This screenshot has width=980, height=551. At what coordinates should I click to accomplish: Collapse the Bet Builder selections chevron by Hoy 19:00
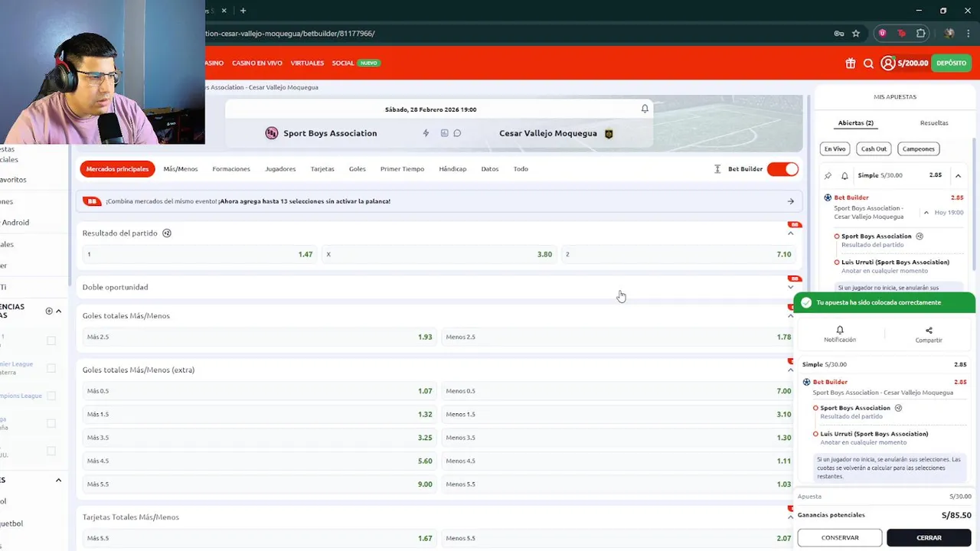pos(926,213)
